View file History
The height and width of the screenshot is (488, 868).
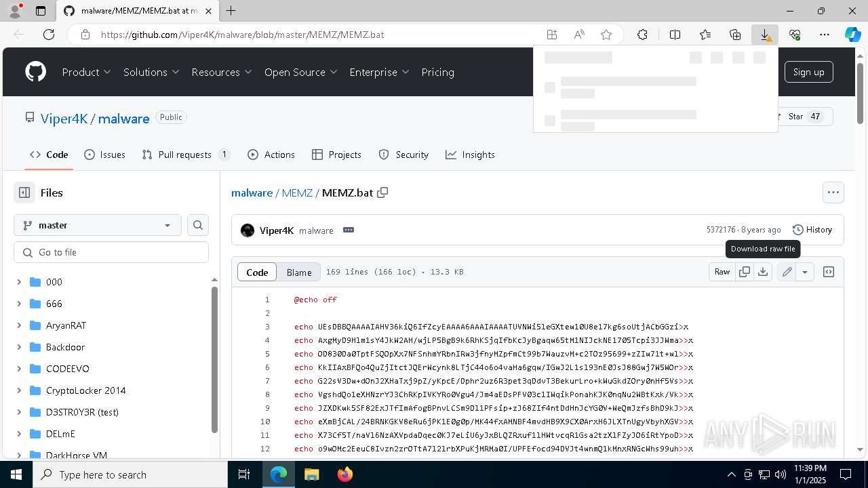(x=812, y=230)
